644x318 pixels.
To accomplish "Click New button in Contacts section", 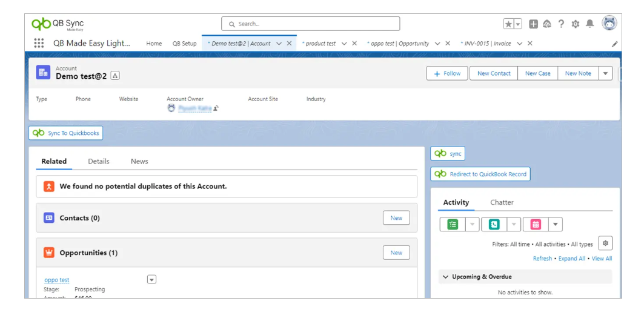I will click(396, 217).
